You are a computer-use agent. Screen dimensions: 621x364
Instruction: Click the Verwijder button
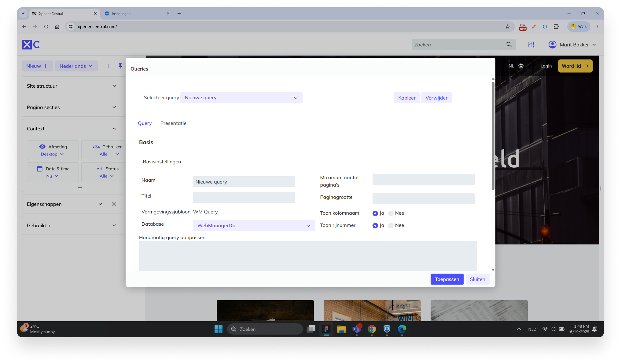[x=436, y=98]
